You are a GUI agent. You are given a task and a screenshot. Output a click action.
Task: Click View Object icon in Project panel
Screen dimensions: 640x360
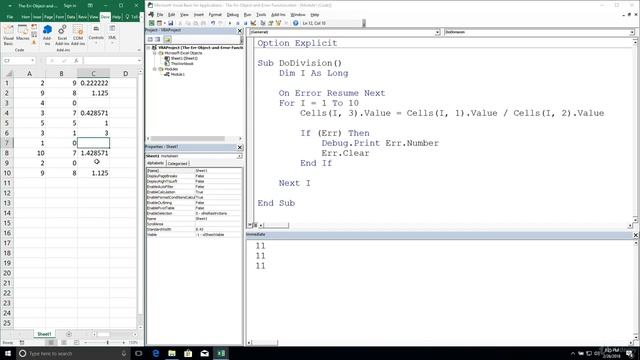coord(157,40)
